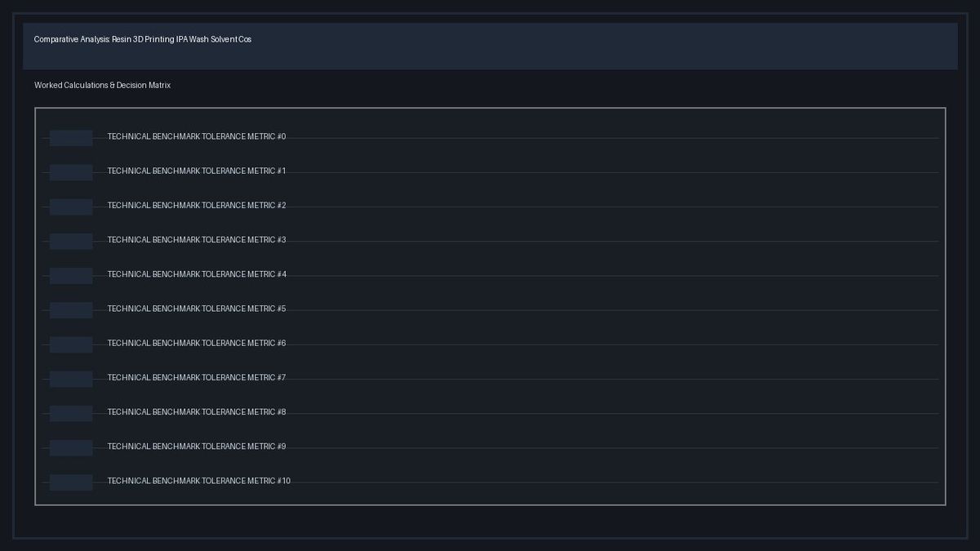Click the 'Comparative Analysis: Resin 3D Printing' title

[143, 39]
